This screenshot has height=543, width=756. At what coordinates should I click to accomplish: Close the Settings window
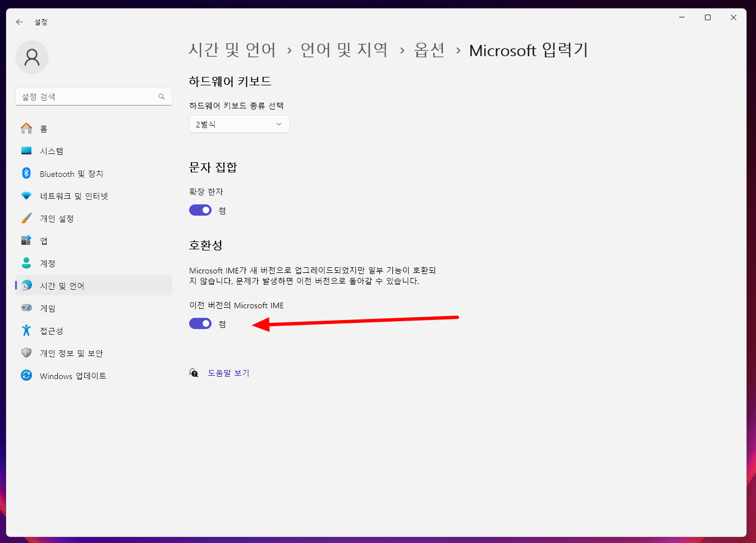734,17
